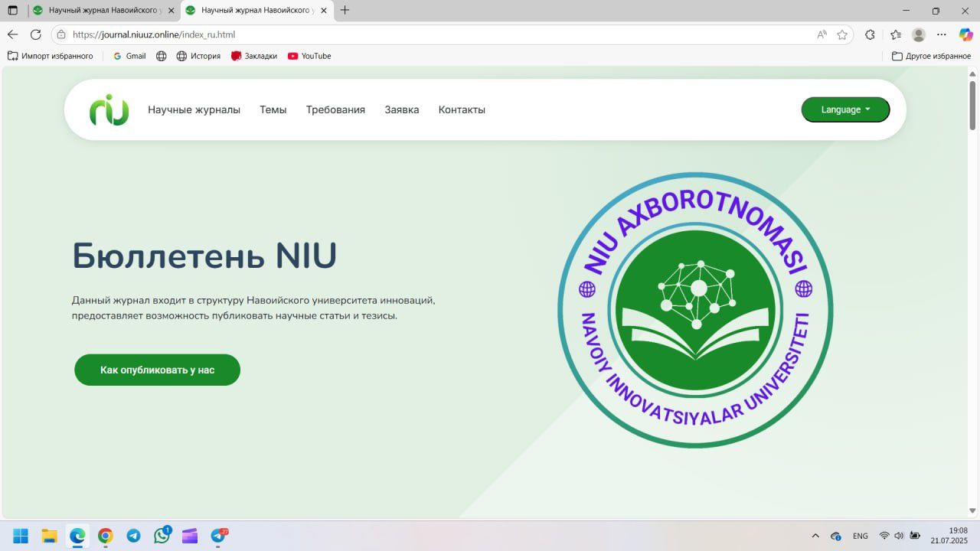Open Импорт избранного bookmark
Viewport: 980px width, 551px height.
[x=51, y=56]
